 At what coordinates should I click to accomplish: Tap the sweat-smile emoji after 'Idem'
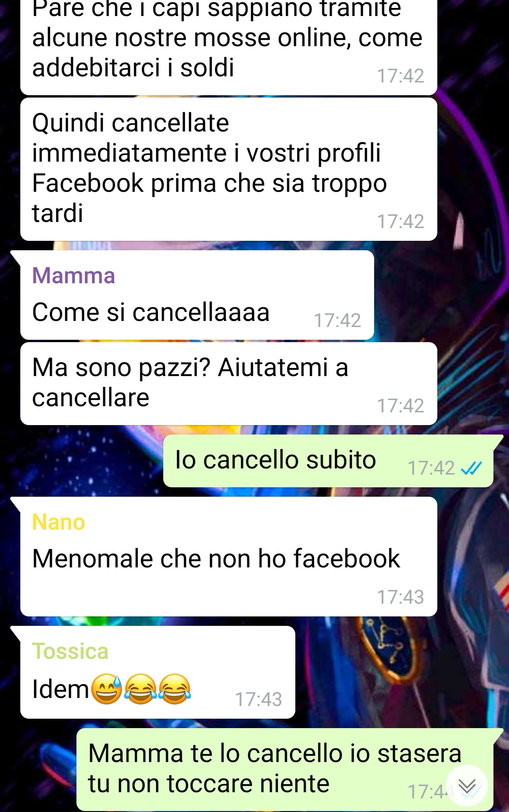[x=106, y=689]
